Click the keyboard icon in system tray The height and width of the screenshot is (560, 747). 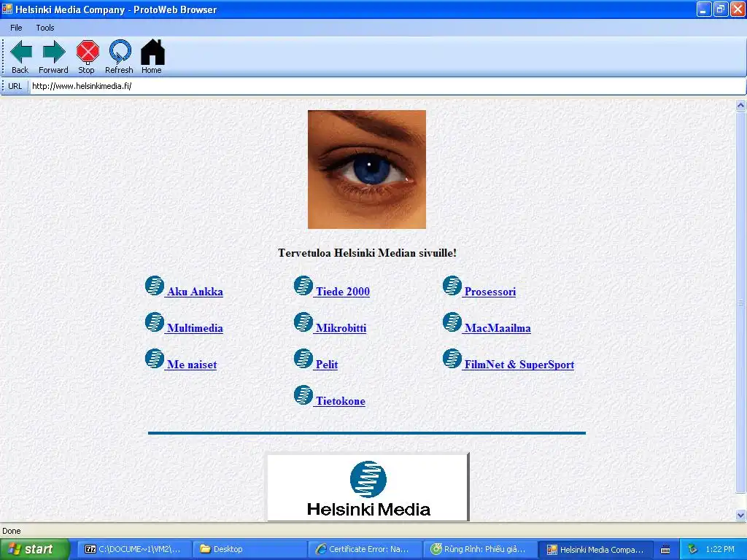(665, 550)
